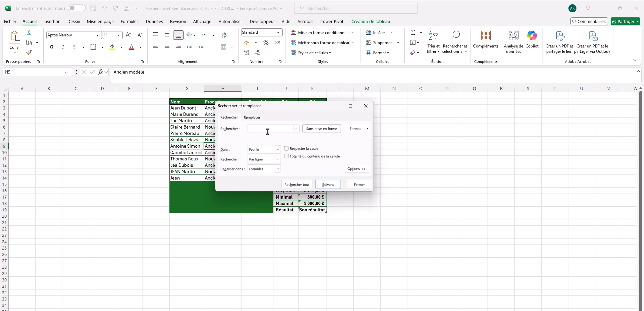Open the font name Aptos Narrow dropdown
The height and width of the screenshot is (311, 644).
tap(97, 35)
